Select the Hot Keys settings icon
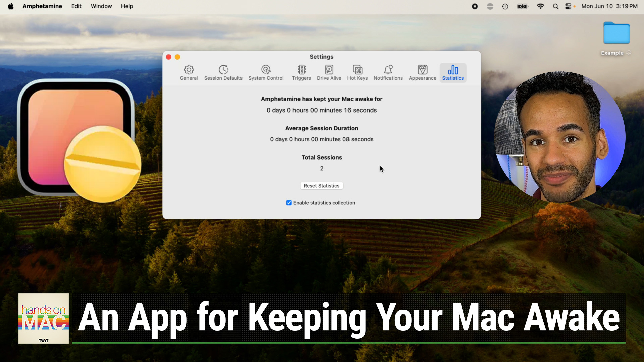644x362 pixels. pyautogui.click(x=357, y=72)
